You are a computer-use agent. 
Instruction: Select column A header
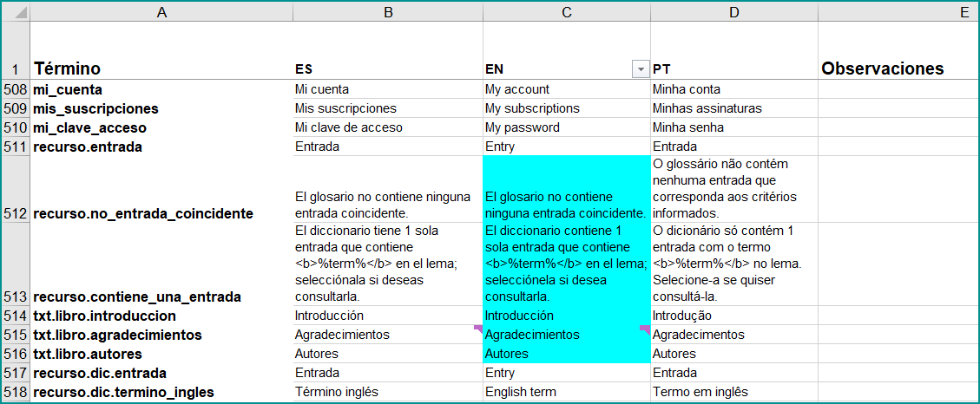click(x=161, y=12)
